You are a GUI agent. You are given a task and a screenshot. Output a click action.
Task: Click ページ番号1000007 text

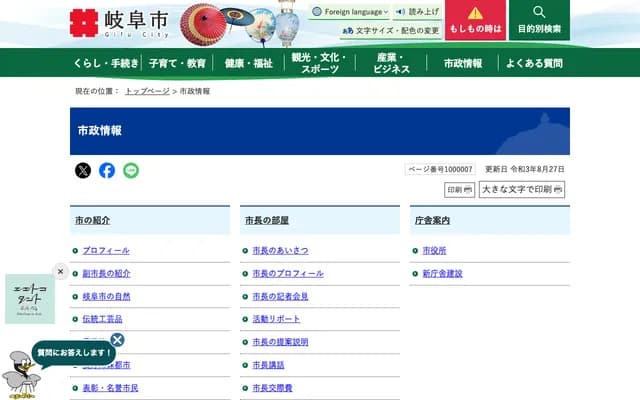coord(440,169)
